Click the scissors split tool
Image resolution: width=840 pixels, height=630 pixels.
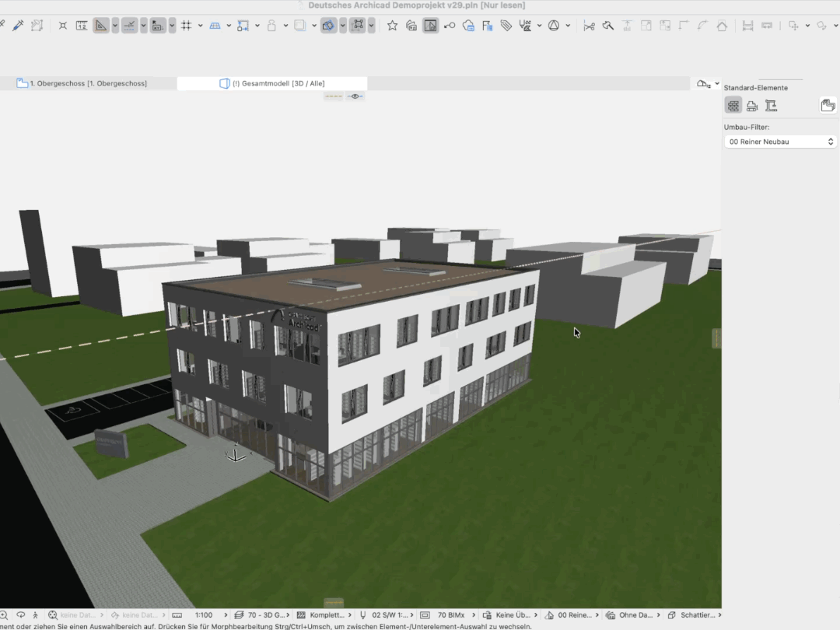[x=589, y=25]
